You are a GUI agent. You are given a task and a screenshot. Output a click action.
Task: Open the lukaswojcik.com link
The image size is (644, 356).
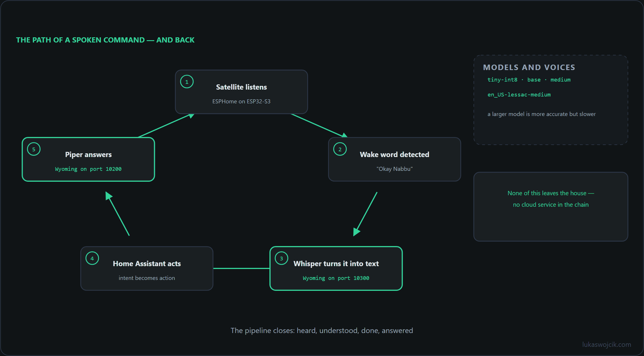click(607, 345)
